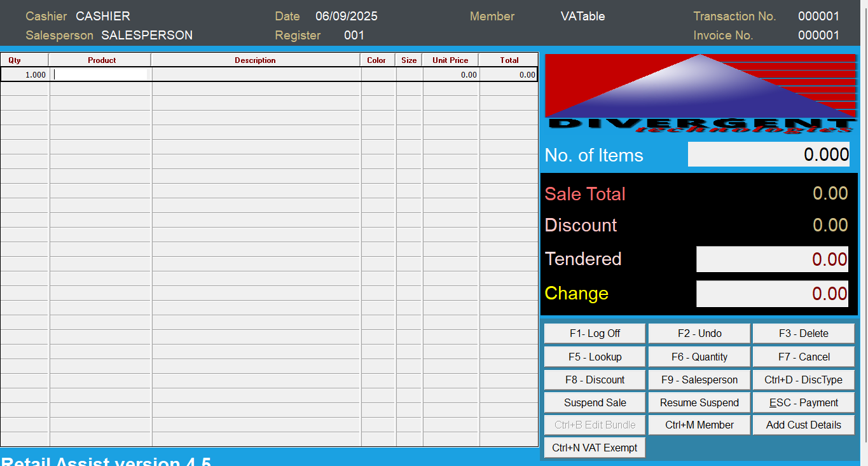Add customer details to the sale
This screenshot has height=466, width=868.
pyautogui.click(x=803, y=425)
